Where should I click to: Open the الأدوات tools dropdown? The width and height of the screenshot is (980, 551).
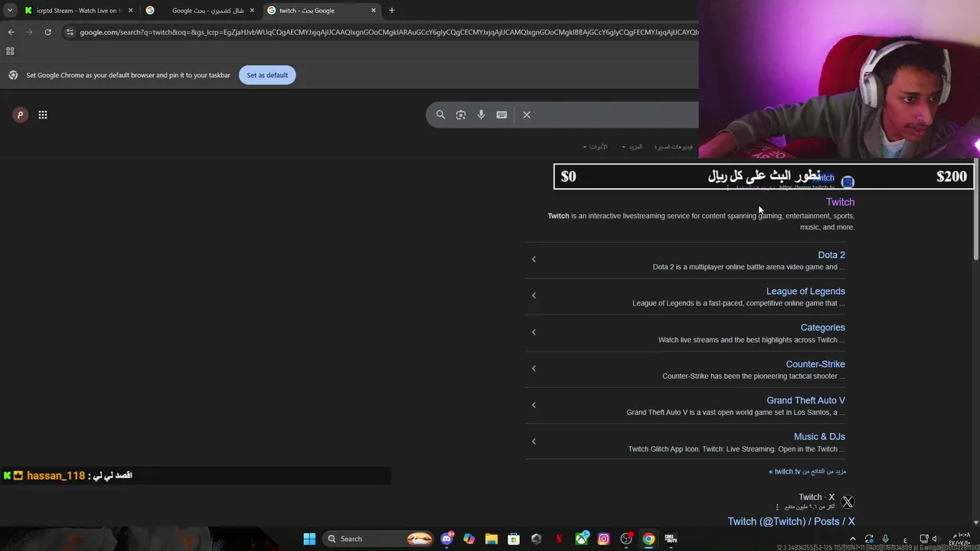pyautogui.click(x=595, y=147)
